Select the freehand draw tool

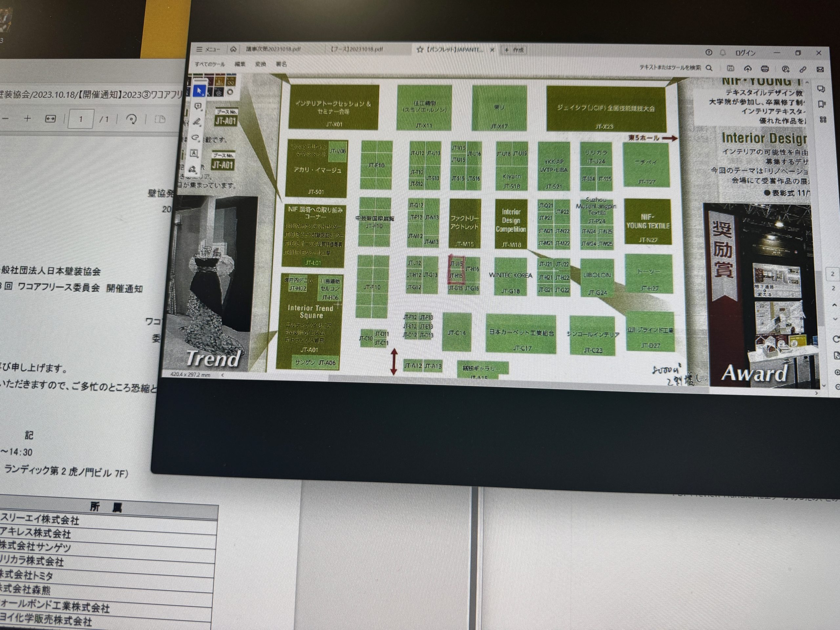click(196, 137)
